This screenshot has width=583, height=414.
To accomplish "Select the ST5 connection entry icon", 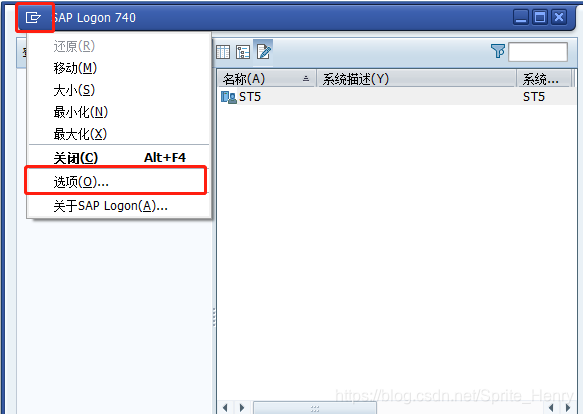I will tap(229, 97).
